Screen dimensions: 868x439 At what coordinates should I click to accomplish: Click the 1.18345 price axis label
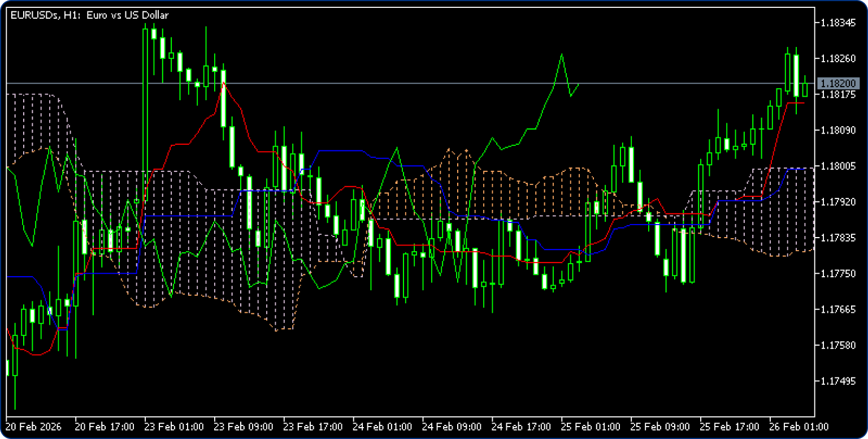[837, 23]
